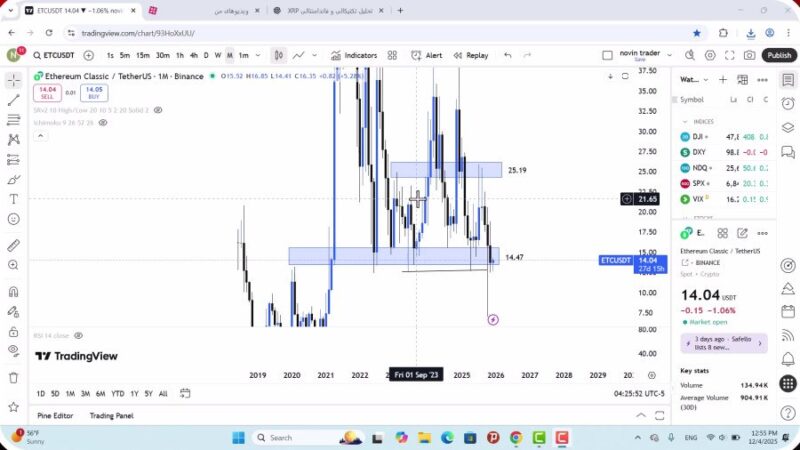The image size is (800, 450).
Task: Toggle visibility of the Ichimoku indicator
Action: [102, 122]
